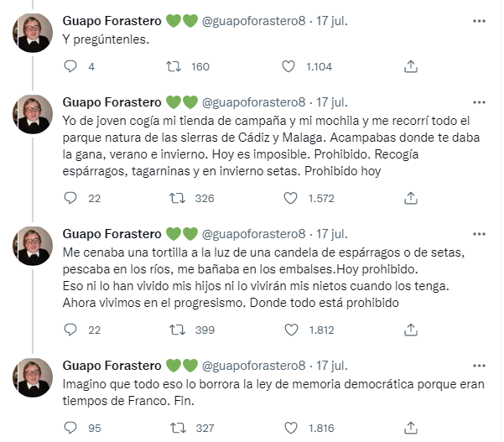Share the 'memoria democrática' tweet
504x442 pixels.
[x=411, y=428]
